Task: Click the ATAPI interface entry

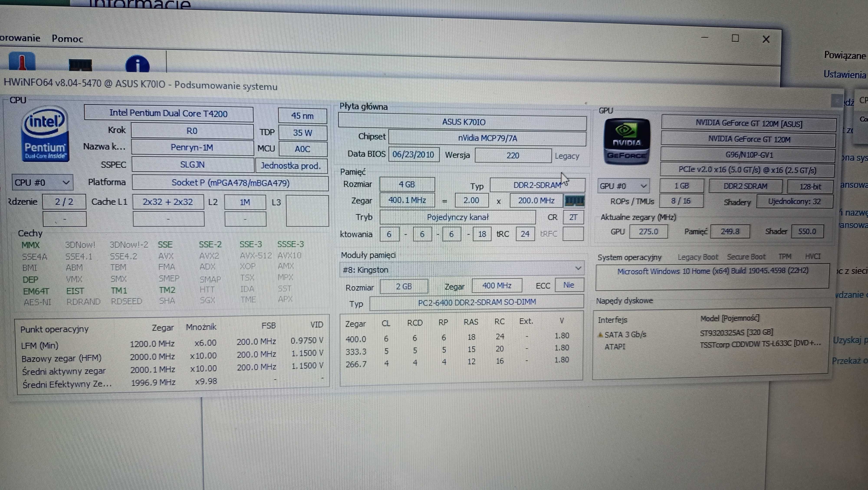Action: pyautogui.click(x=615, y=347)
